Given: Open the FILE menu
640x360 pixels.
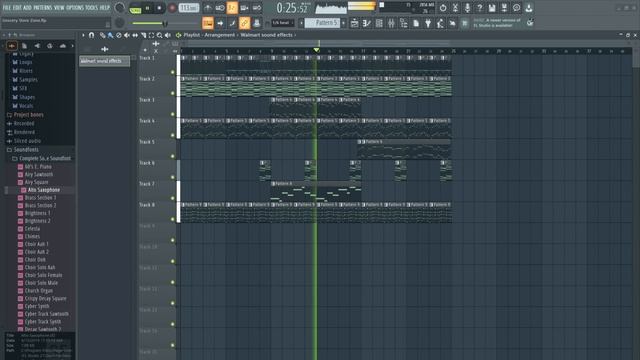Looking at the screenshot, I should click(x=7, y=8).
